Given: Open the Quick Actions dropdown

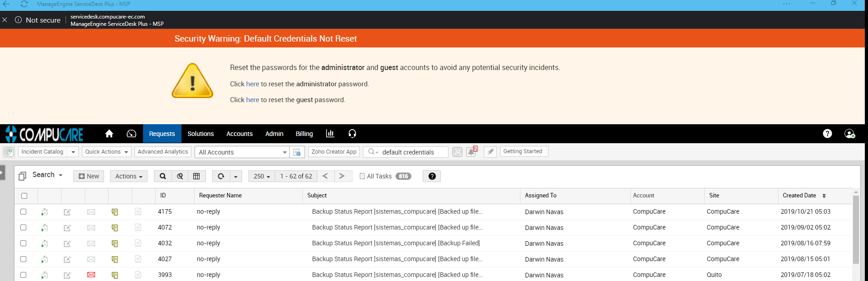Looking at the screenshot, I should point(107,152).
